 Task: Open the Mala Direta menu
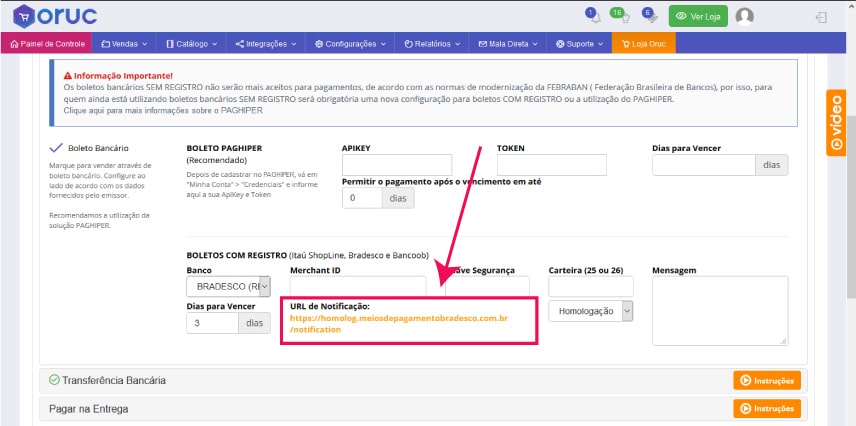[x=508, y=44]
